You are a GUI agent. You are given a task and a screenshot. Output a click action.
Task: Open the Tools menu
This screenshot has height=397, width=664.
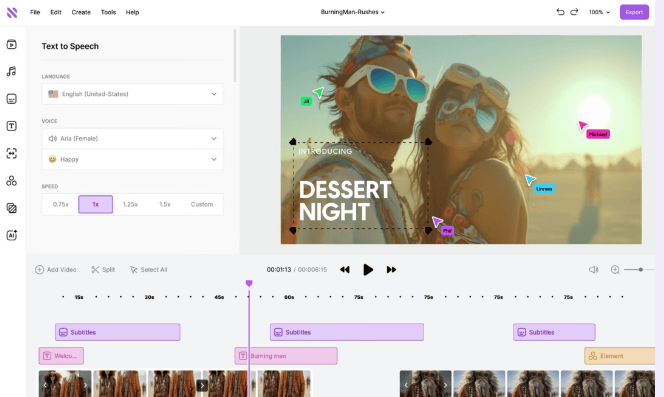point(108,12)
